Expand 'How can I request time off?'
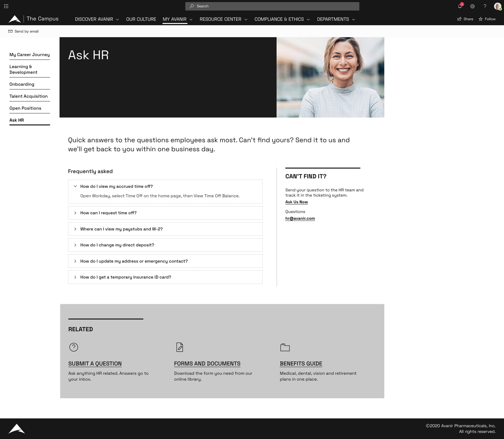This screenshot has height=439, width=504. point(165,213)
